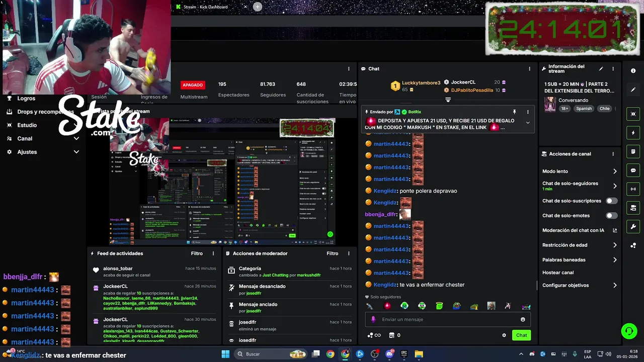Open the green headset support button
This screenshot has width=644, height=362.
[629, 331]
